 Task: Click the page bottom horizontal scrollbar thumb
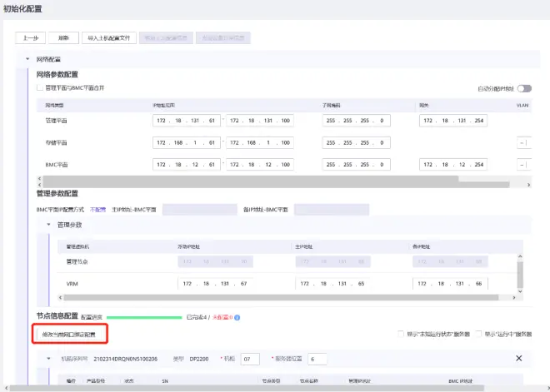[247, 388]
